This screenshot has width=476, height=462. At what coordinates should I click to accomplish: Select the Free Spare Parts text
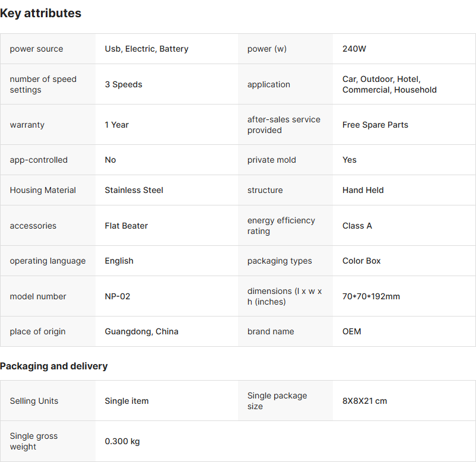coord(375,125)
